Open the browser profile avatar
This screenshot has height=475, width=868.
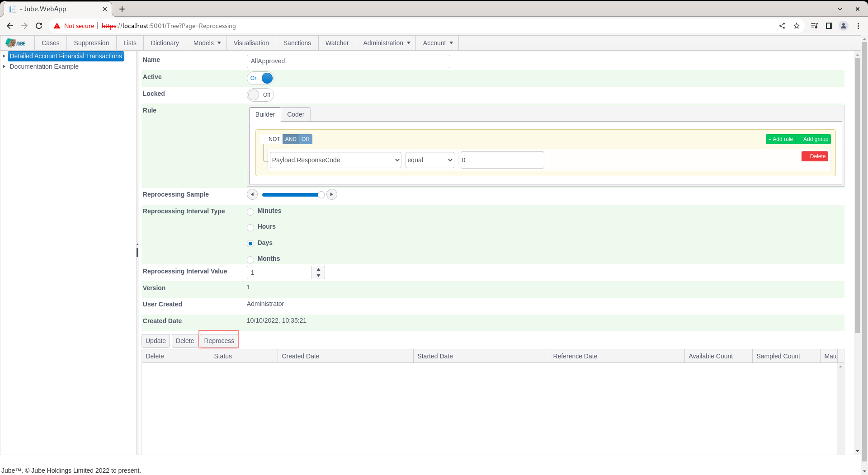(844, 26)
